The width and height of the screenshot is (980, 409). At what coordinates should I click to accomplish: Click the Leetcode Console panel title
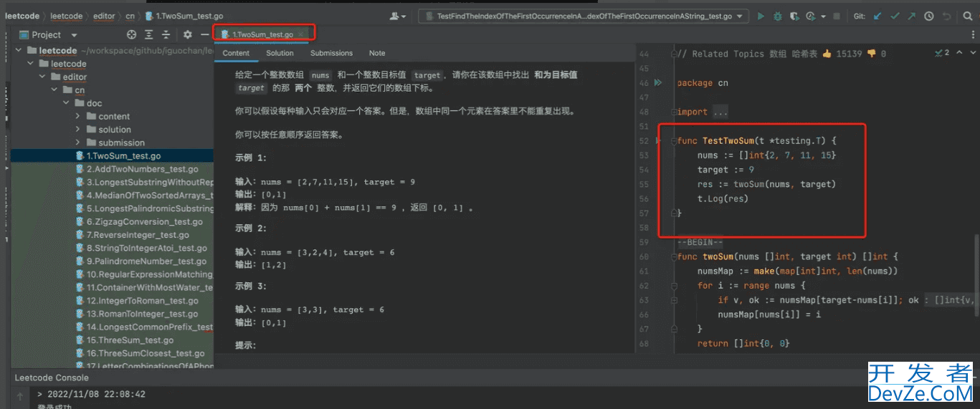(x=52, y=377)
